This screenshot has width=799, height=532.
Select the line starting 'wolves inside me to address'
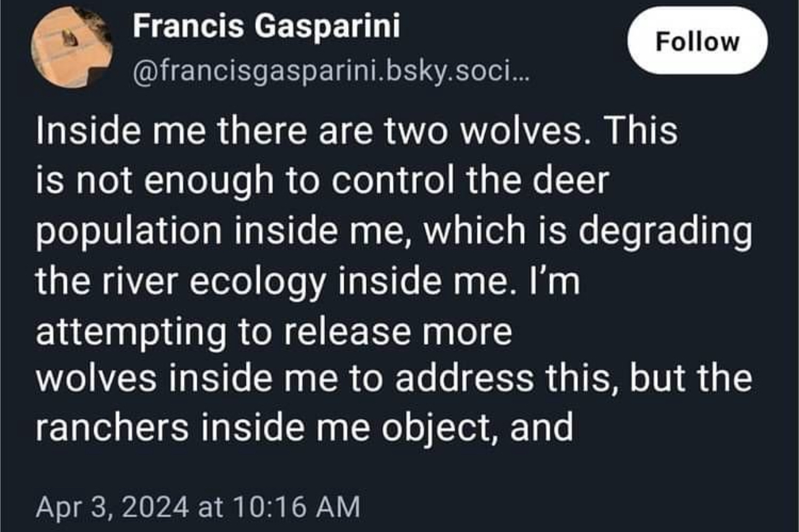(393, 378)
